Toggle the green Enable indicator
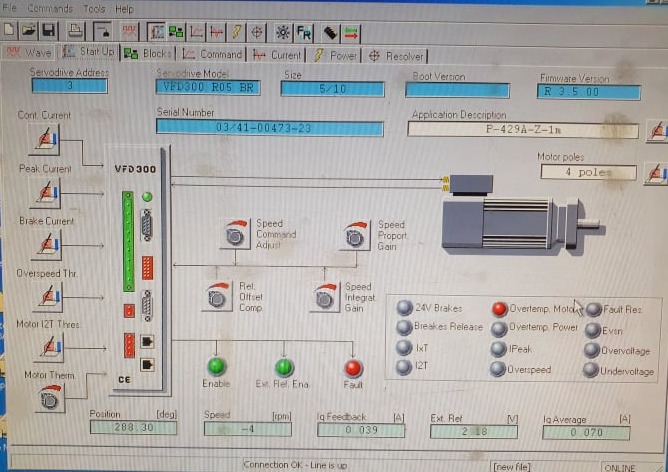The width and height of the screenshot is (668, 472). 216,366
